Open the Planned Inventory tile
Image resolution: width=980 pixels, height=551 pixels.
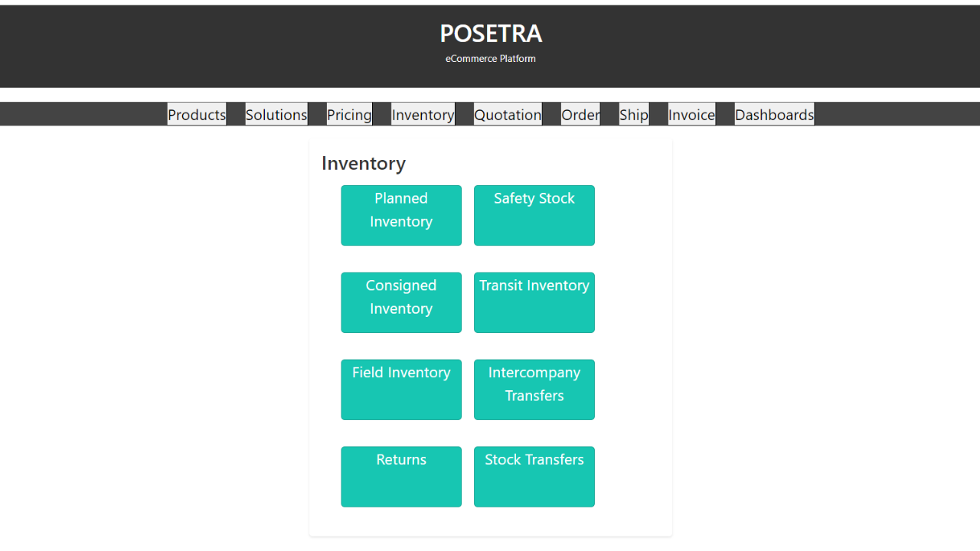(x=401, y=215)
